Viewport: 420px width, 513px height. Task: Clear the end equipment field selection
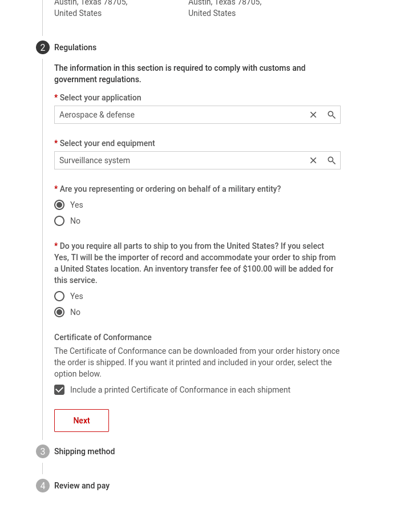pyautogui.click(x=313, y=160)
